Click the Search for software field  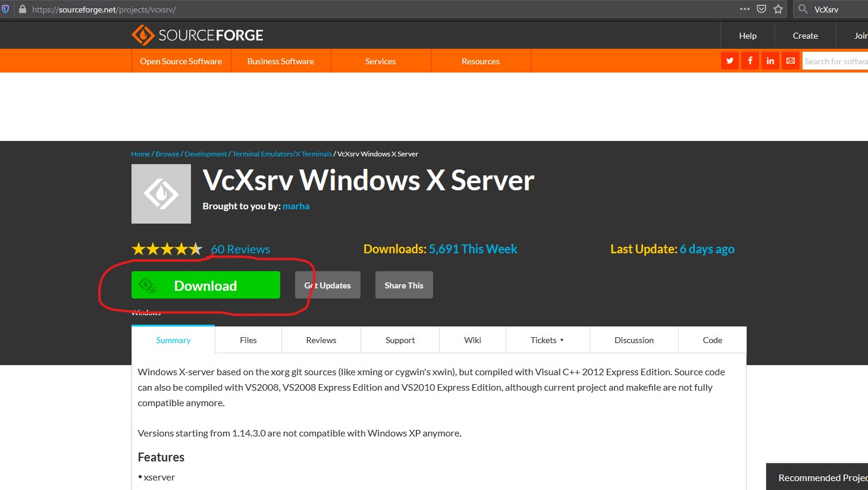coord(835,61)
